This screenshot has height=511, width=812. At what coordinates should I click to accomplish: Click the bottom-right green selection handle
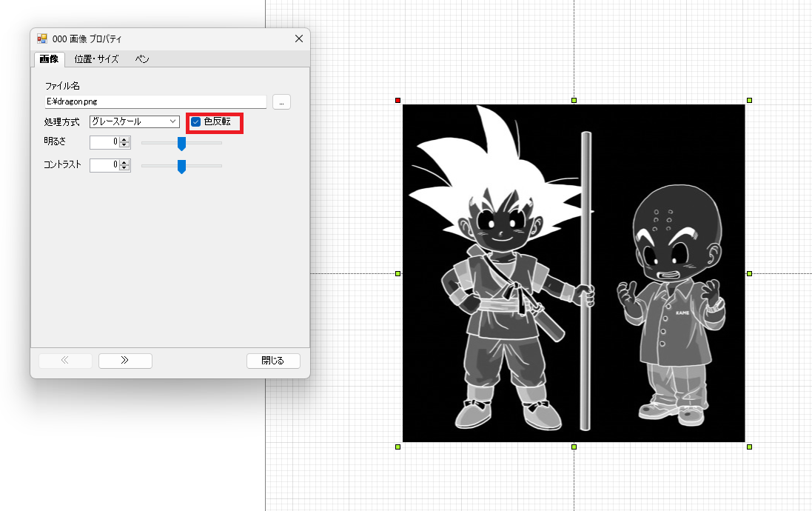[x=749, y=447]
